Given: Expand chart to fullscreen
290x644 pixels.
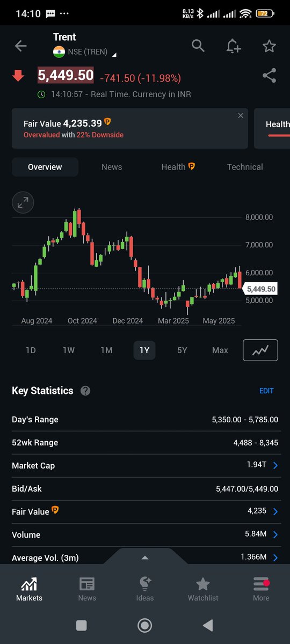Looking at the screenshot, I should 23,203.
